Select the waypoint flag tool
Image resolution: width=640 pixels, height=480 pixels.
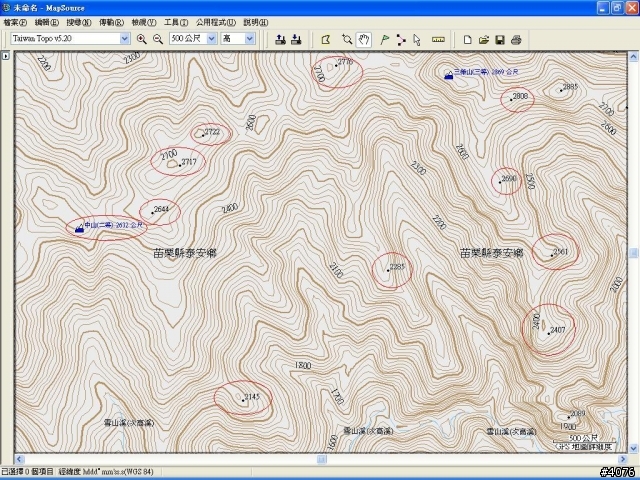[x=385, y=39]
